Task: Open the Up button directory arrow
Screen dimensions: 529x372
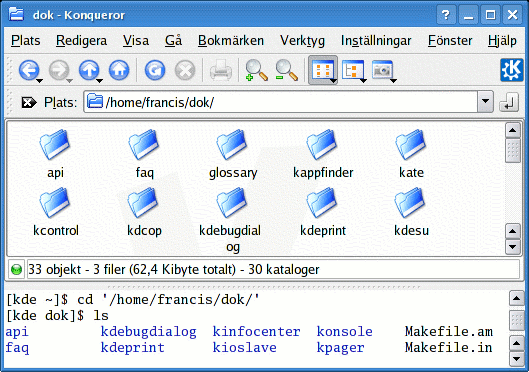Action: [x=99, y=81]
